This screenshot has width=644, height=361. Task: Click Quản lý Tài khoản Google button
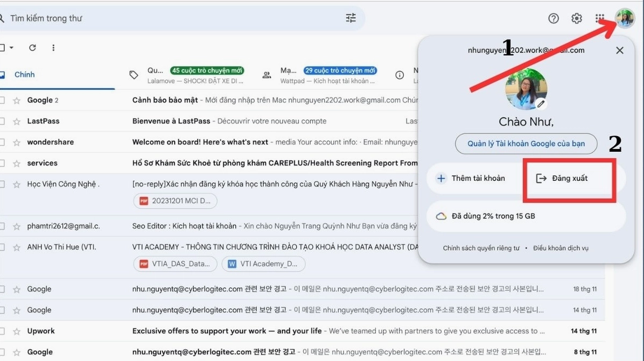click(x=526, y=144)
